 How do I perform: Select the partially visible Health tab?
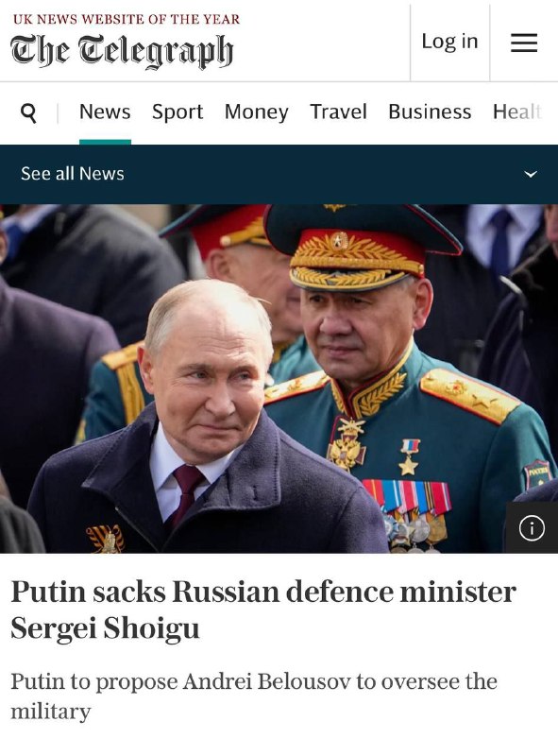pyautogui.click(x=517, y=112)
